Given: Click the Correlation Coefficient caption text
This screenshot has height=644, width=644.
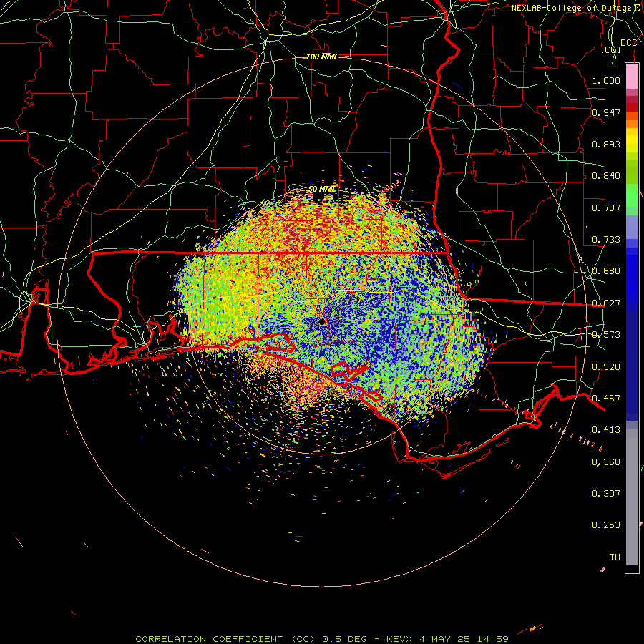Looking at the screenshot, I should 322,639.
